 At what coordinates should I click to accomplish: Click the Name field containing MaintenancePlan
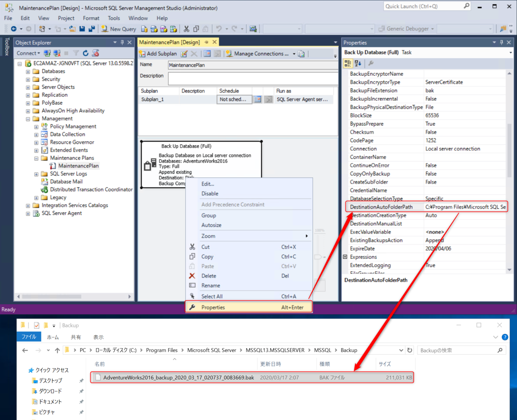[x=253, y=65]
